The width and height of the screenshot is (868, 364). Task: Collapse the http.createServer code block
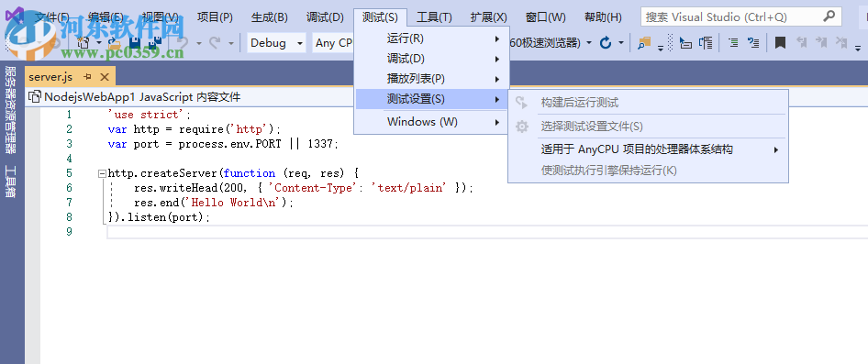pos(102,173)
